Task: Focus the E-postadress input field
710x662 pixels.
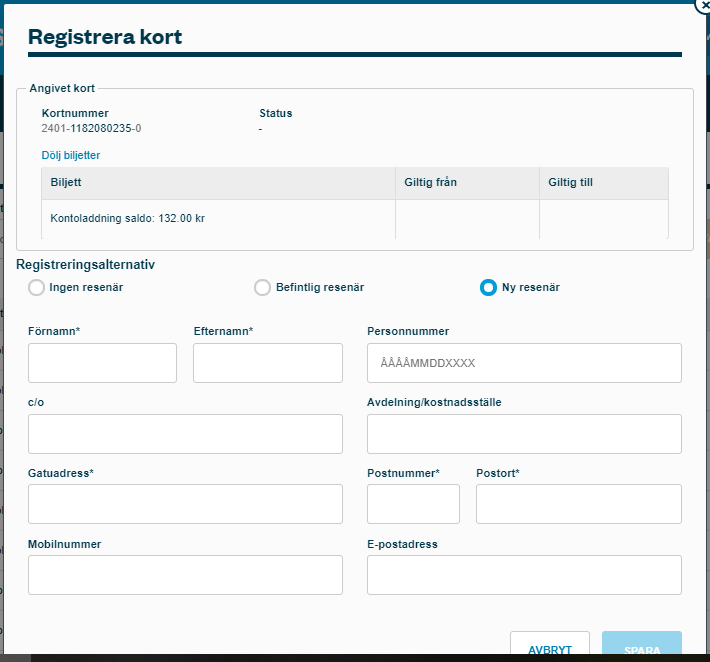Action: pyautogui.click(x=524, y=575)
